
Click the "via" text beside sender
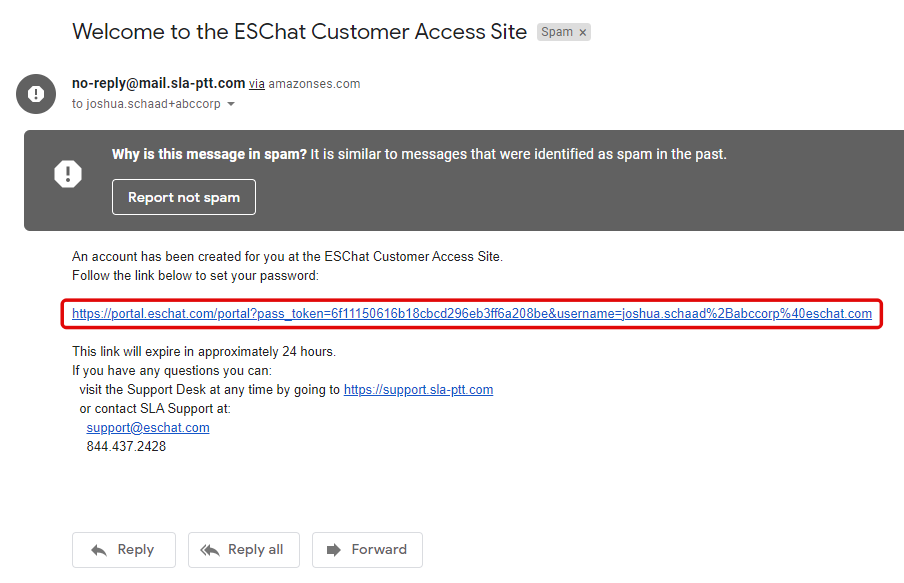(257, 84)
